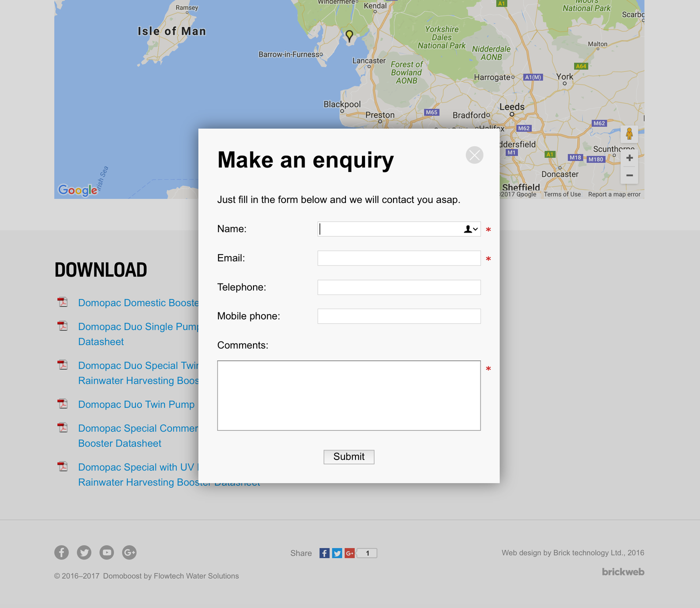700x608 pixels.
Task: Share page via Twitter share button
Action: click(x=337, y=553)
